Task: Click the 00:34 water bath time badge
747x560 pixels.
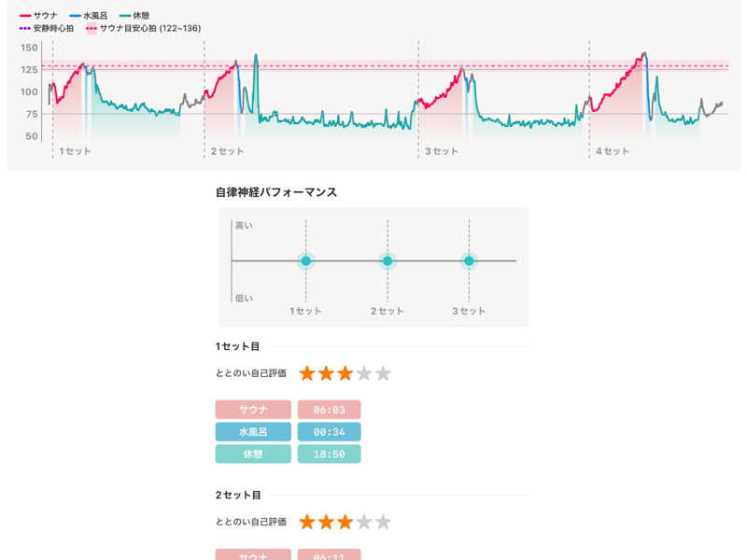Action: pyautogui.click(x=329, y=432)
